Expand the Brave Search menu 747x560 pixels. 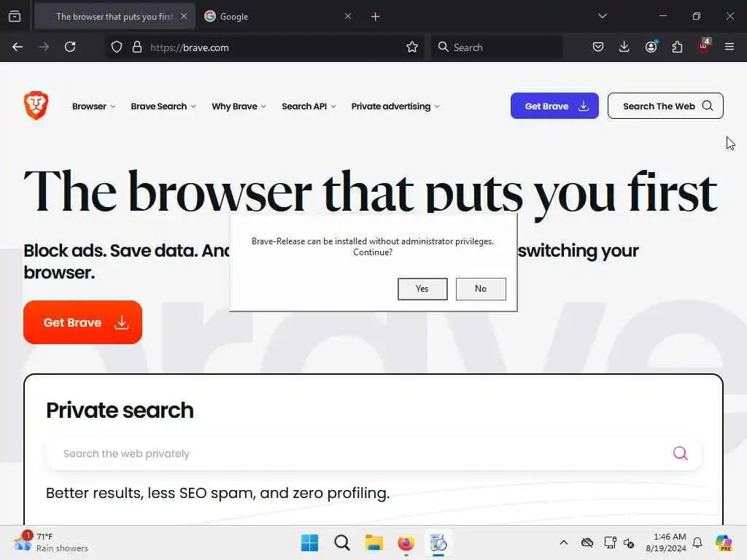tap(163, 106)
